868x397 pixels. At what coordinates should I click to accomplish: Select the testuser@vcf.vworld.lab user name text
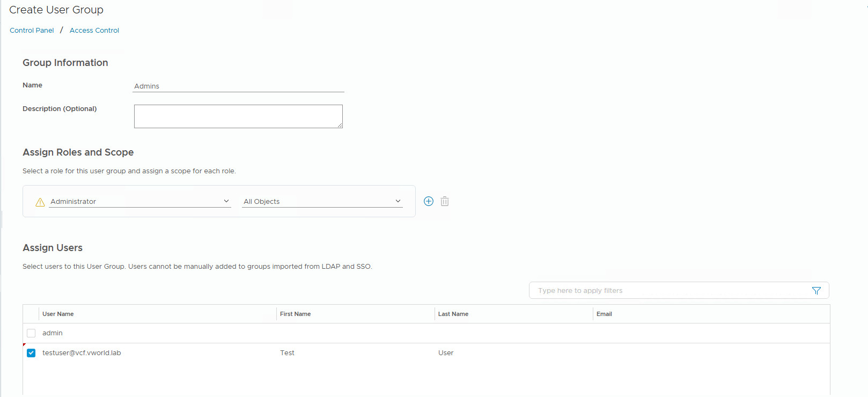tap(82, 353)
